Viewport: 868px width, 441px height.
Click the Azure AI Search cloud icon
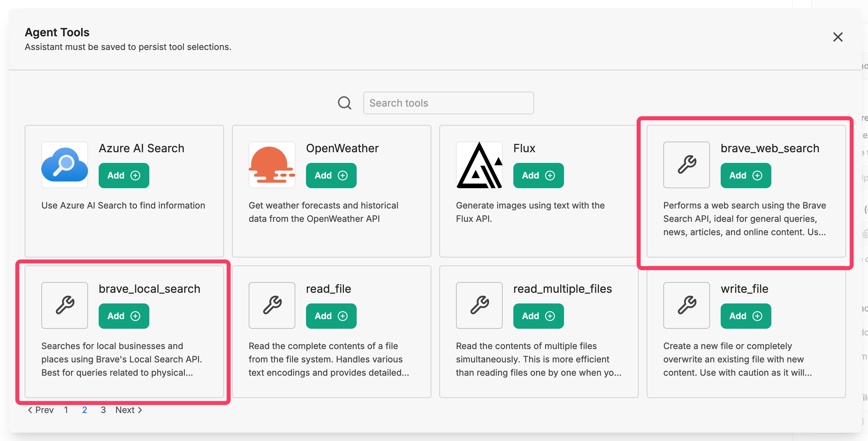click(x=64, y=165)
